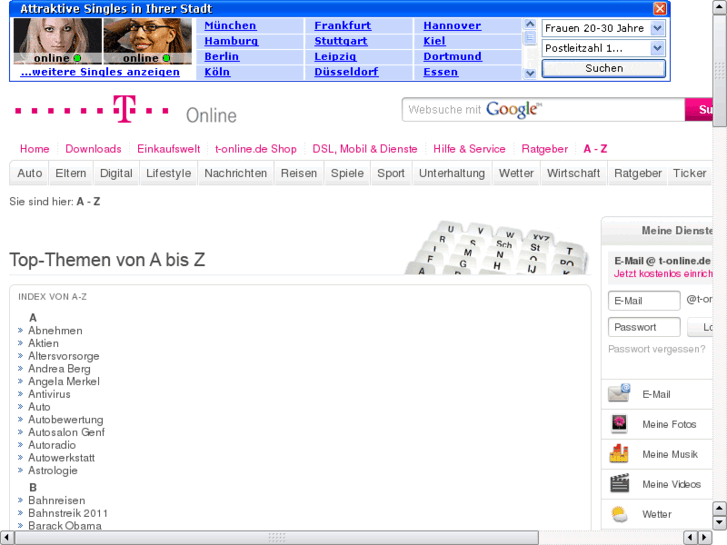This screenshot has height=545, width=727.
Task: Click the horizontal scrollbar left arrow
Action: pyautogui.click(x=7, y=538)
